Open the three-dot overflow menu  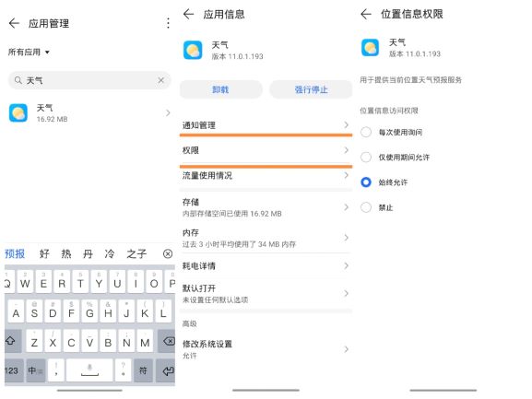[168, 23]
